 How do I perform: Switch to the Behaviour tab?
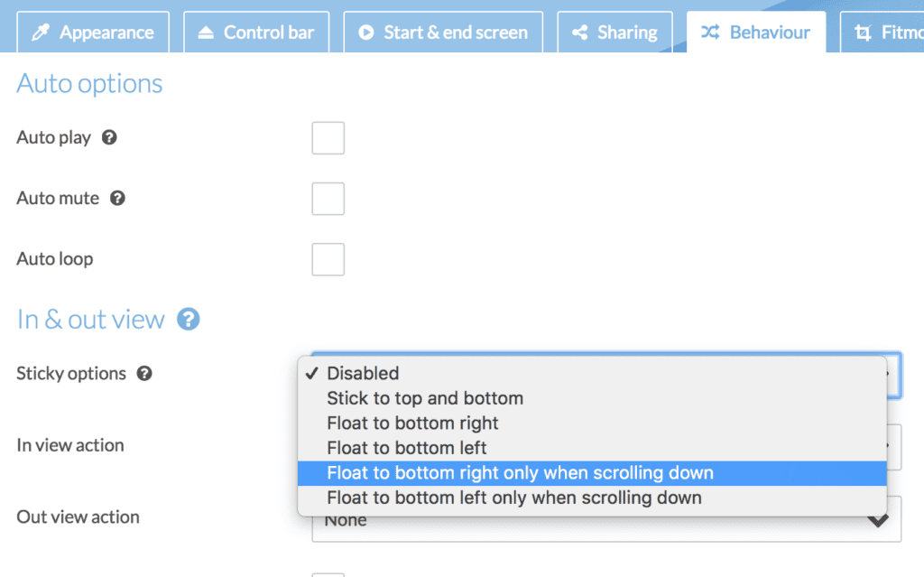756,33
